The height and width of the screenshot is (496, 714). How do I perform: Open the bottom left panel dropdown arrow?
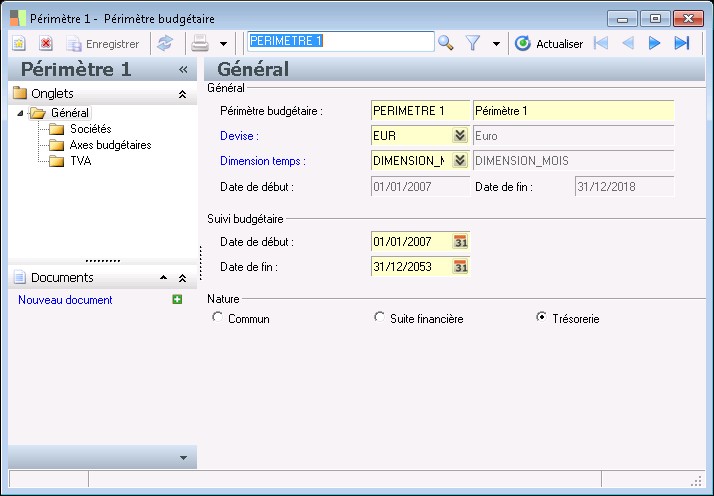pyautogui.click(x=183, y=458)
